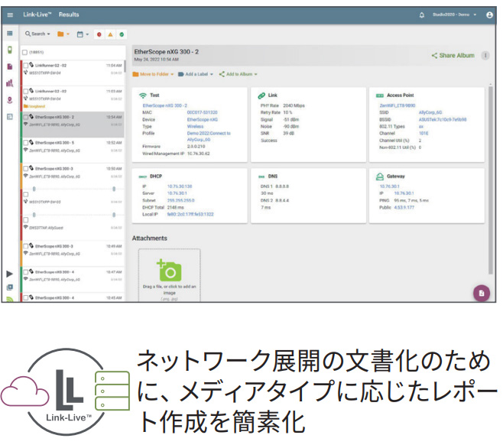This screenshot has width=503, height=448.
Task: Select the EtherScope nXG 300-4 10:45 AM row
Action: point(73,298)
